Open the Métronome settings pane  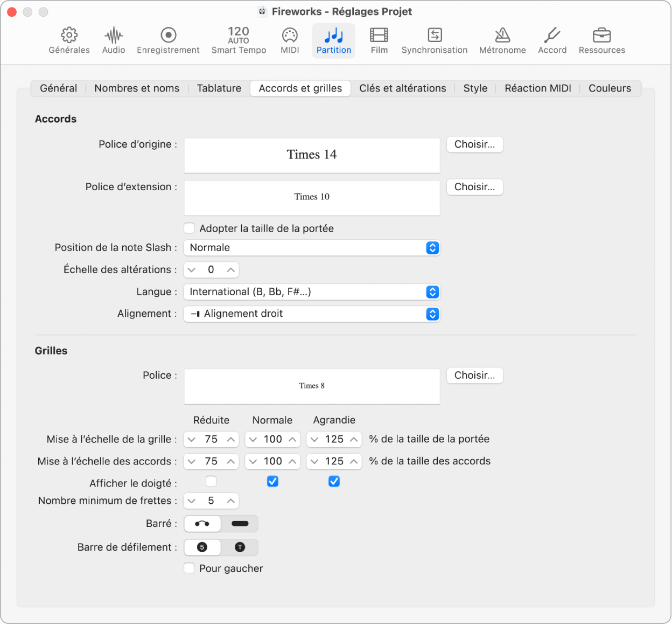(x=502, y=41)
